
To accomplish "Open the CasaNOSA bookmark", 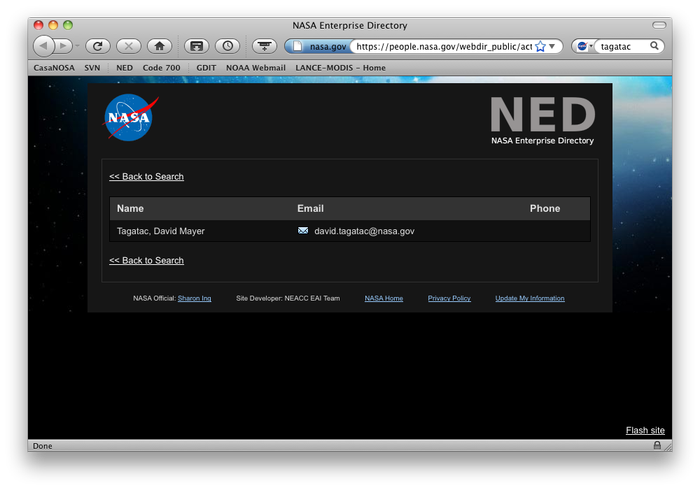I will coord(54,68).
